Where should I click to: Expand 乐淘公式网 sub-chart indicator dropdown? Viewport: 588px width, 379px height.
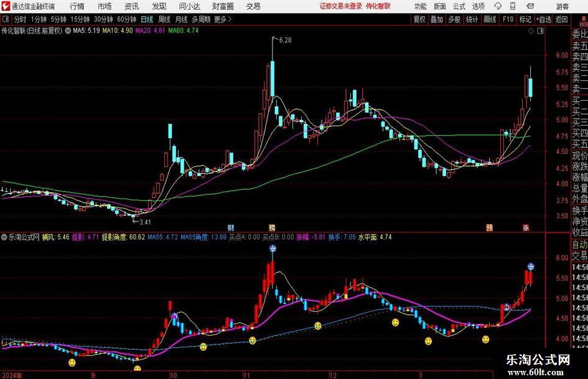[4, 237]
